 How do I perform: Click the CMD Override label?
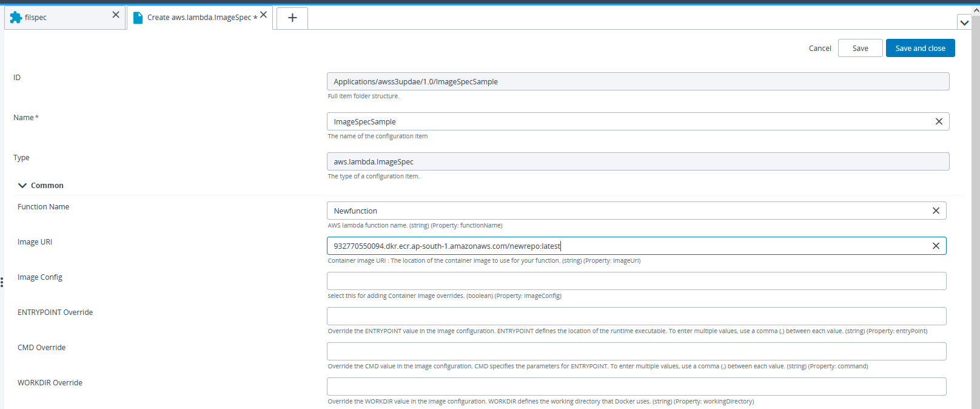pyautogui.click(x=41, y=348)
